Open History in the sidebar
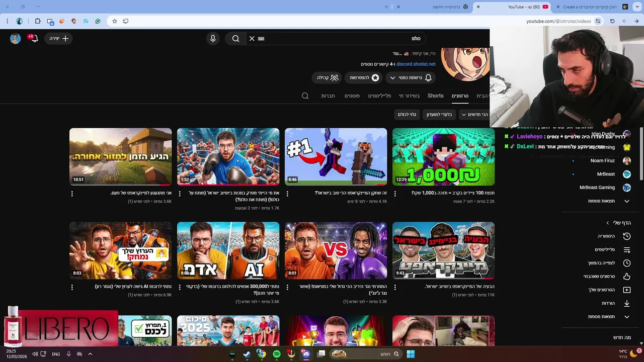Image resolution: width=644 pixels, height=362 pixels. [613, 236]
